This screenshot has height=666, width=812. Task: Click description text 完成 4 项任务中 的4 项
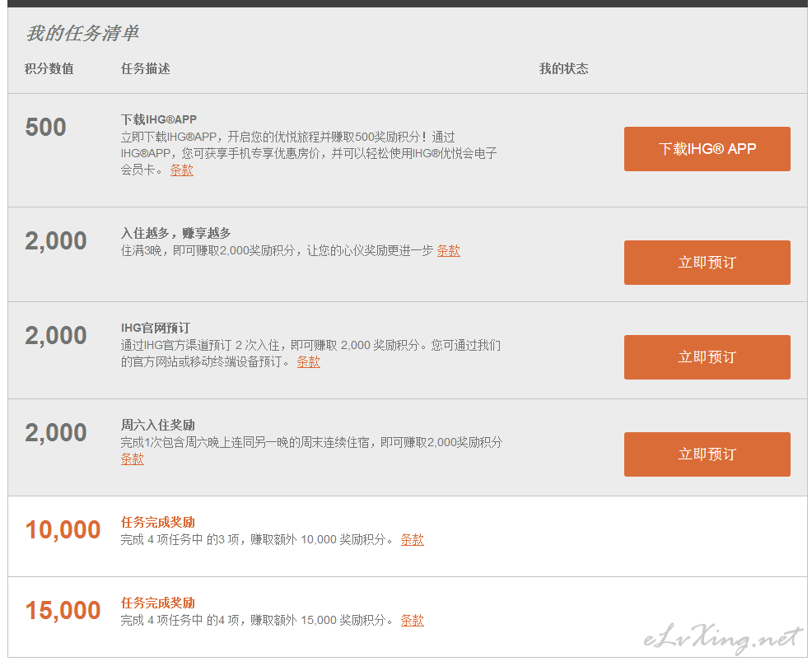180,620
